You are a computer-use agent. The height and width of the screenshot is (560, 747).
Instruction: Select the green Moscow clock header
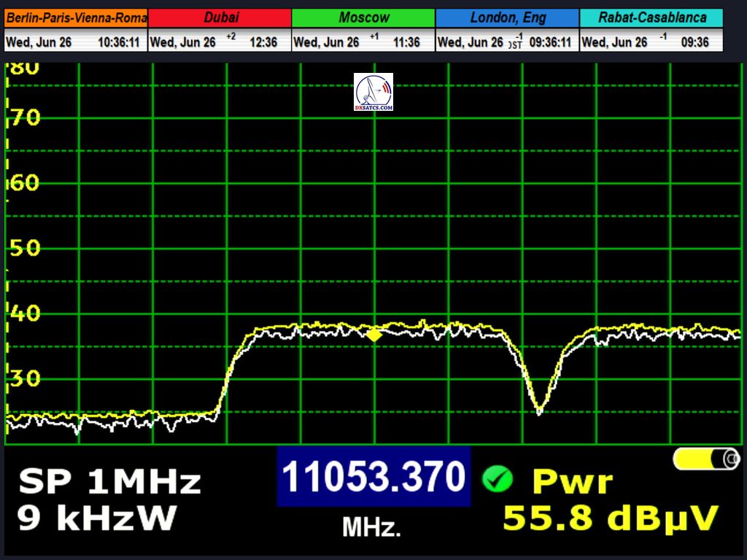363,17
